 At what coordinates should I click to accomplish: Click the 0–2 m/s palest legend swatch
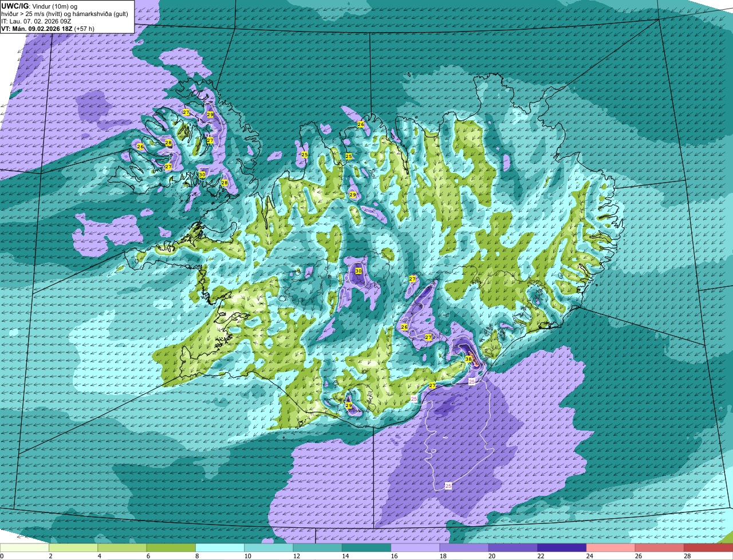25,548
